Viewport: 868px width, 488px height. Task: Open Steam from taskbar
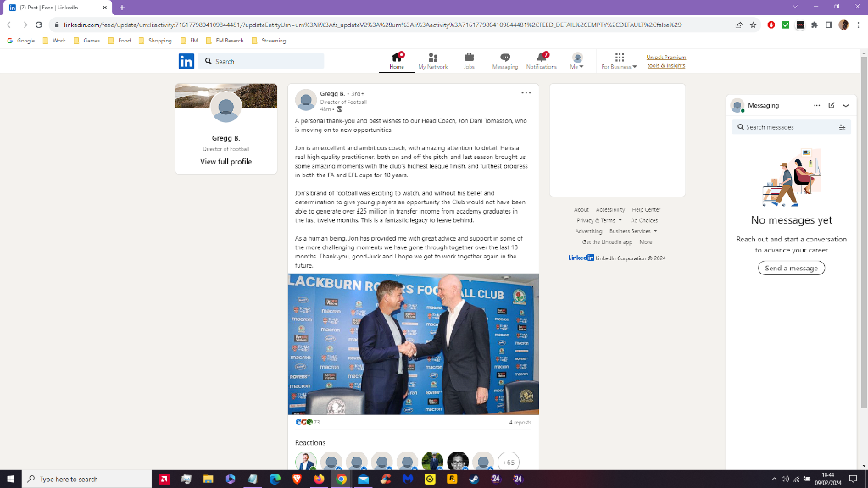pyautogui.click(x=474, y=480)
